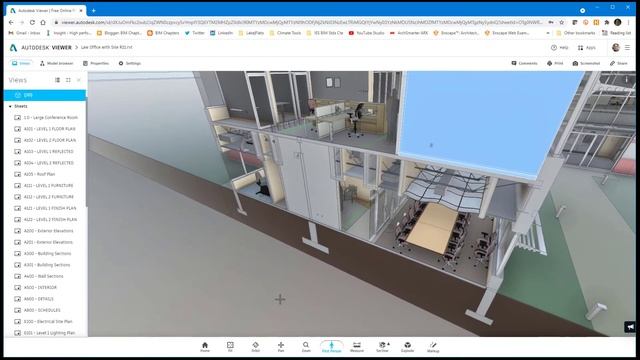Open a new browser tab
The image size is (640, 360).
click(93, 11)
